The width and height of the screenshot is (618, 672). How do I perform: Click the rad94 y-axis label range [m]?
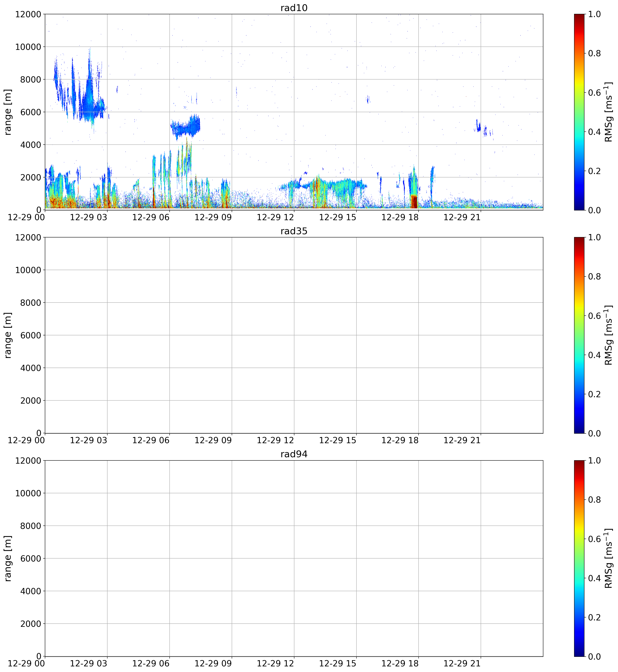tap(8, 558)
